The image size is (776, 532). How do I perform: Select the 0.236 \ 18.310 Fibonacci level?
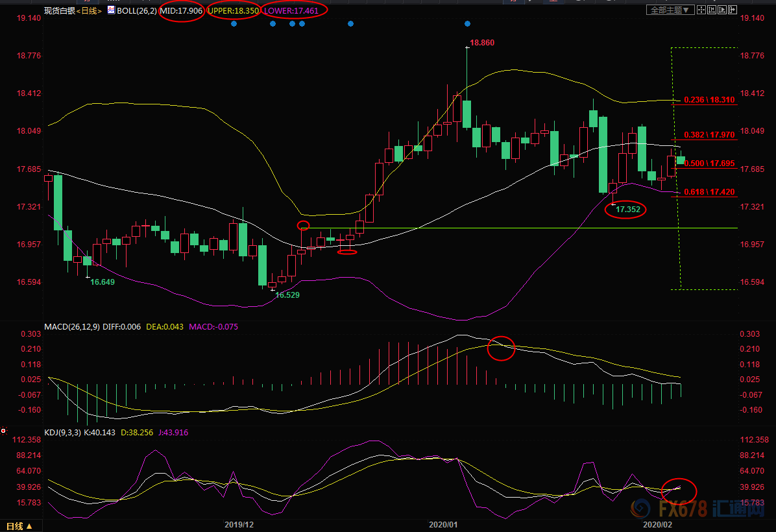[709, 100]
